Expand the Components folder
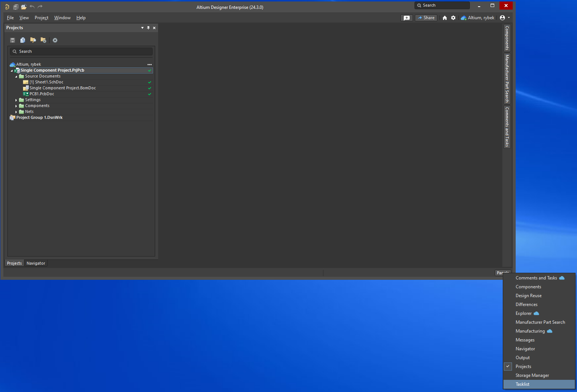Screen dimensions: 577x392 [16, 106]
